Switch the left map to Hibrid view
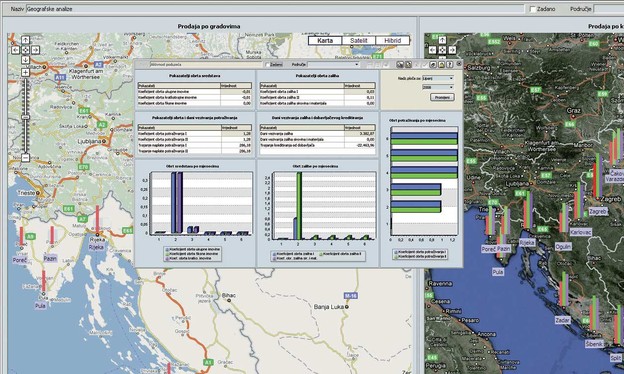The width and height of the screenshot is (624, 374). [x=392, y=41]
